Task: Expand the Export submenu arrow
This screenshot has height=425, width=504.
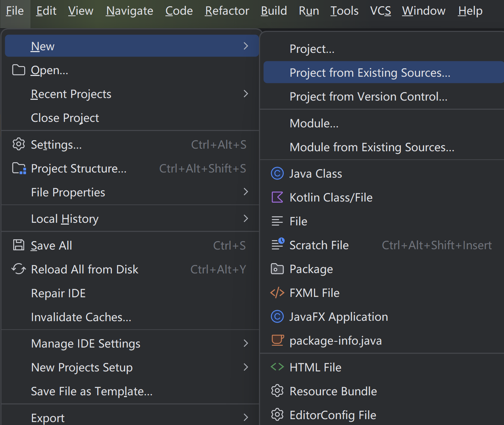Action: [x=246, y=417]
